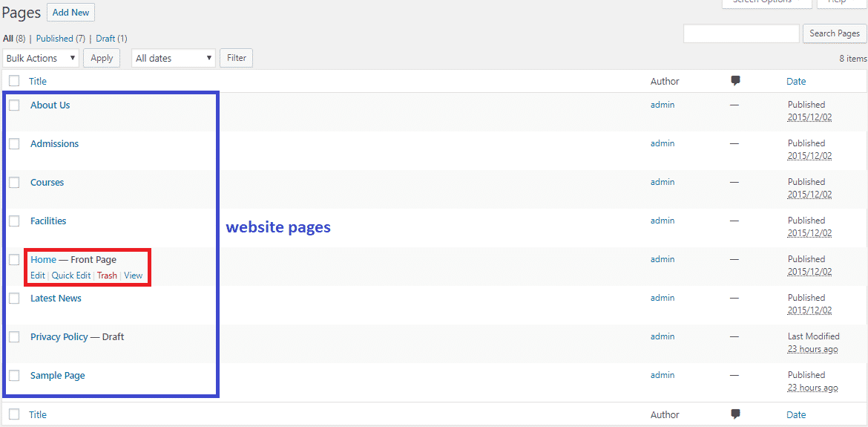Screen dimensions: 868x427
Task: Open the Help tab at top right
Action: [x=841, y=3]
